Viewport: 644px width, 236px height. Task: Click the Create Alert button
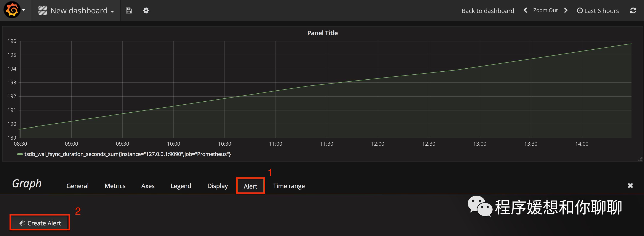[x=40, y=223]
